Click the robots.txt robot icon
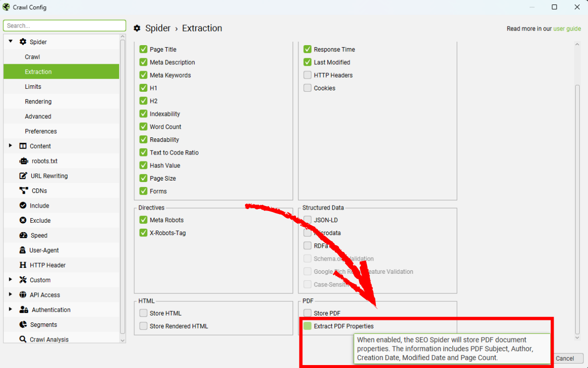 pos(23,161)
